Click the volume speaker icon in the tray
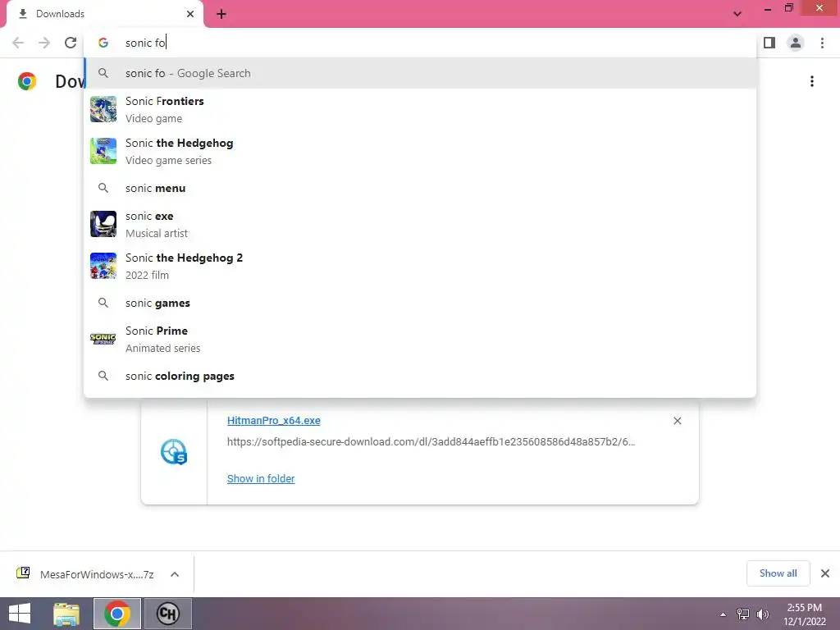The height and width of the screenshot is (630, 840). tap(763, 614)
